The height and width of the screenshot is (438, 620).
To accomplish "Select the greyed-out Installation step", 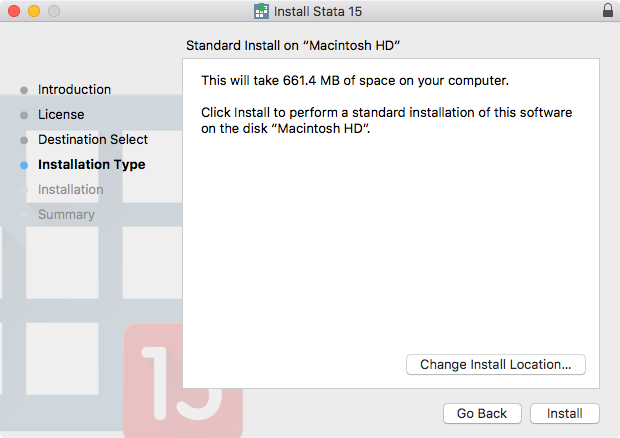I will (x=71, y=189).
